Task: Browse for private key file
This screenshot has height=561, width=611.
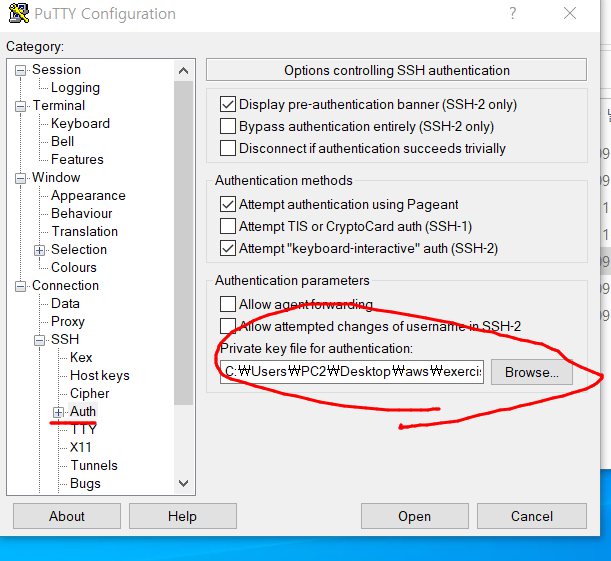Action: [x=532, y=372]
